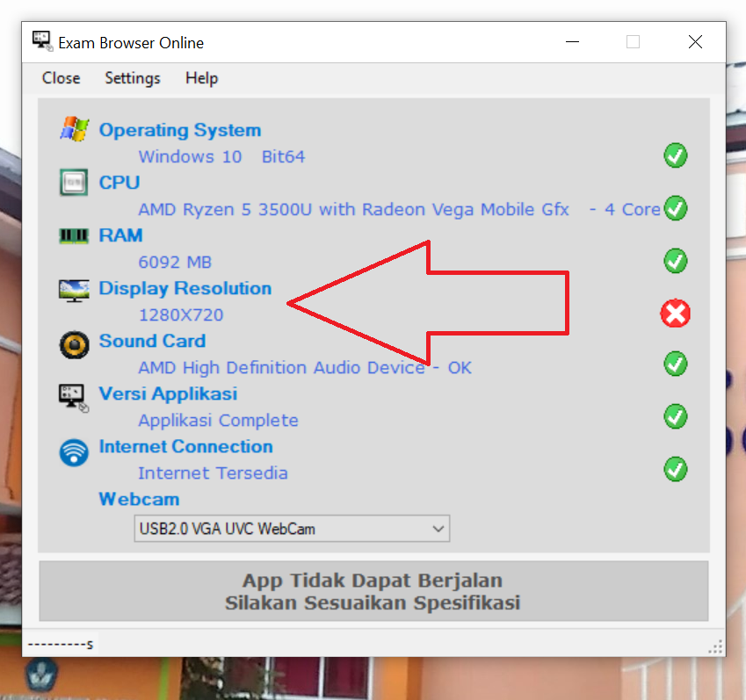Minimize the Exam Browser Online window

(x=572, y=42)
